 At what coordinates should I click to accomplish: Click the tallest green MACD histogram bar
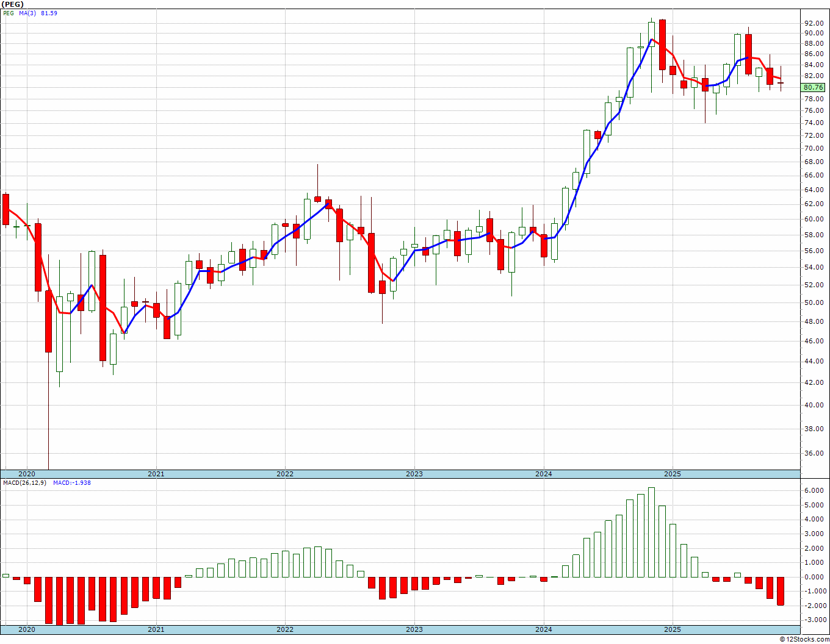pos(651,532)
